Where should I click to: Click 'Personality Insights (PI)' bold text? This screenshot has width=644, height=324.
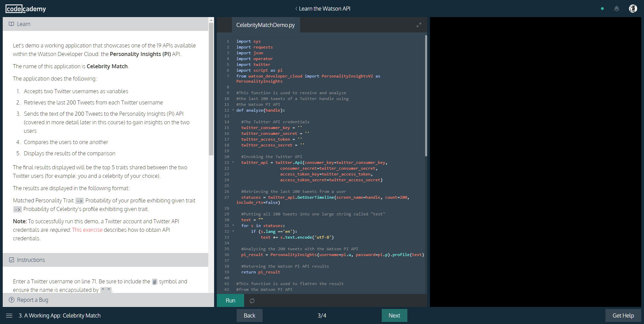[140, 54]
